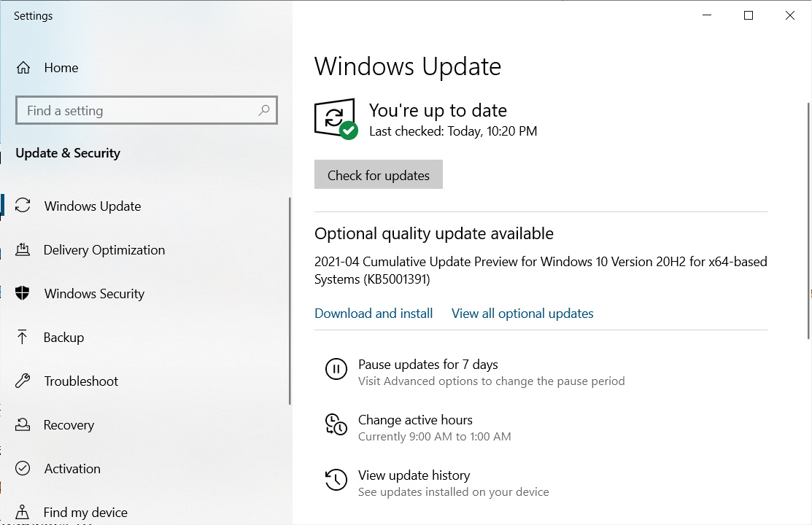812x525 pixels.
Task: Click the search magnifier icon
Action: (264, 110)
